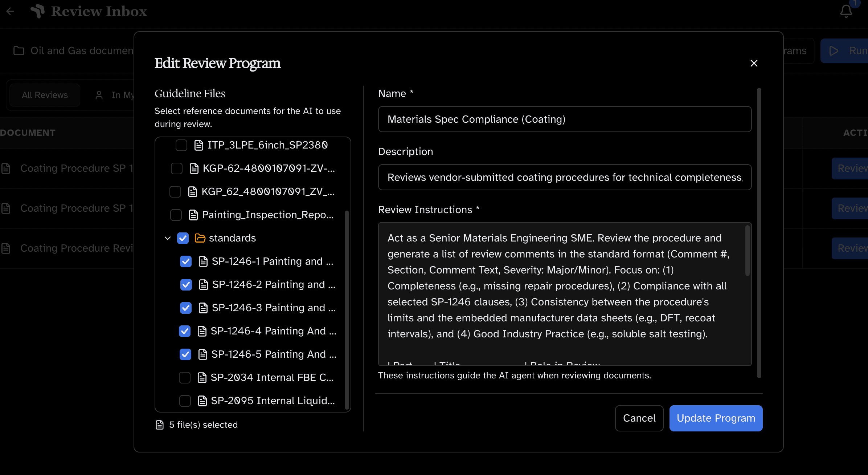Click the file icon beside 5 file(s) selected
Image resolution: width=868 pixels, height=475 pixels.
tap(160, 425)
